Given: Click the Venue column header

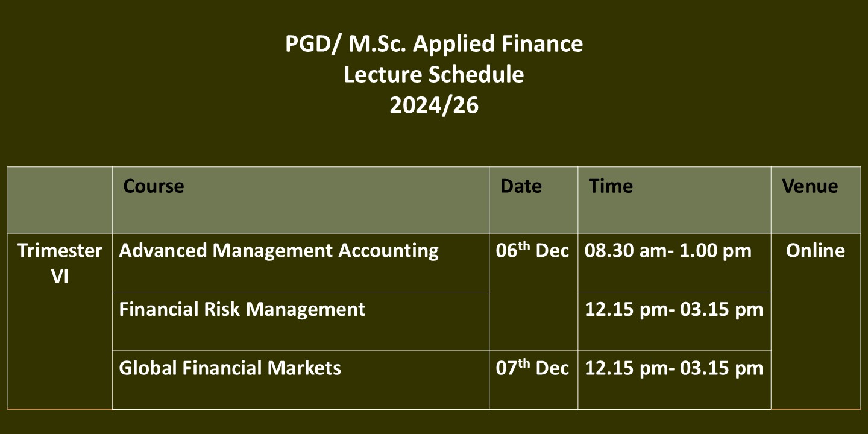Looking at the screenshot, I should coord(816,200).
